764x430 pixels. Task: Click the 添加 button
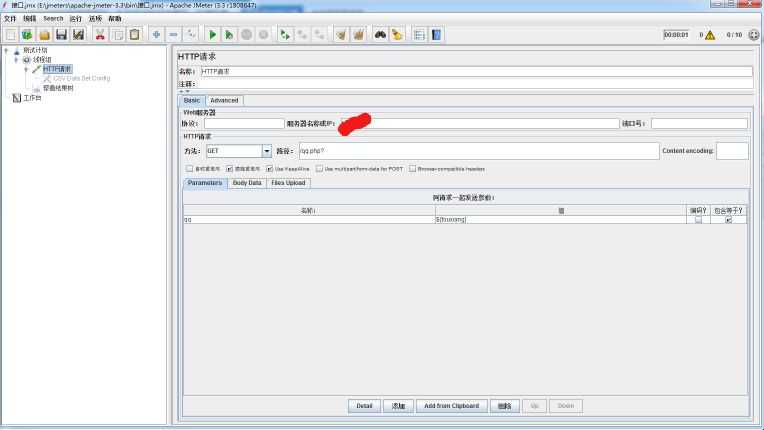399,406
